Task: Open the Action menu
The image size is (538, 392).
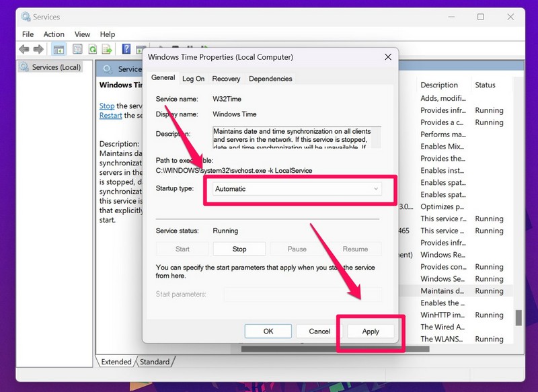Action: tap(54, 34)
